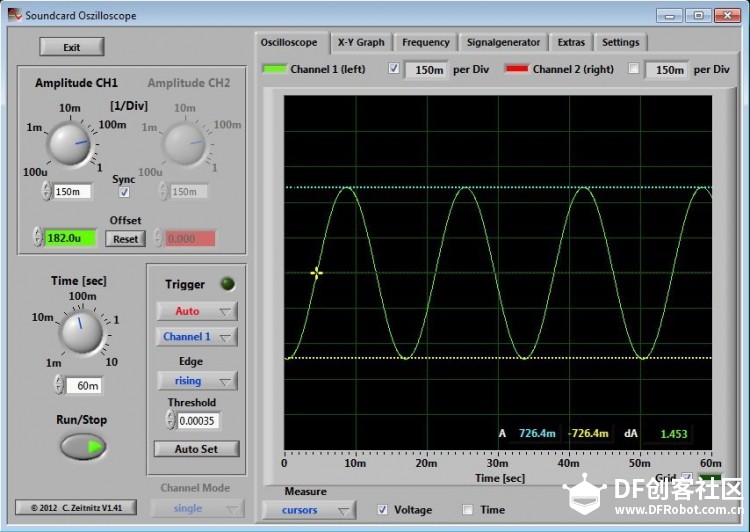The image size is (750, 532).
Task: Click the CH2 amplitude 150m value field
Action: 188,191
